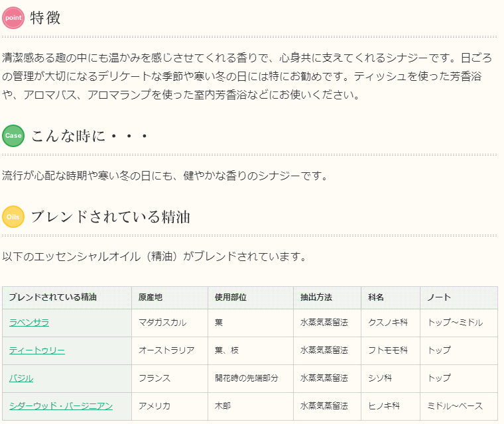Click the ブレンドされている精油 section heading
This screenshot has height=424, width=504.
[111, 217]
